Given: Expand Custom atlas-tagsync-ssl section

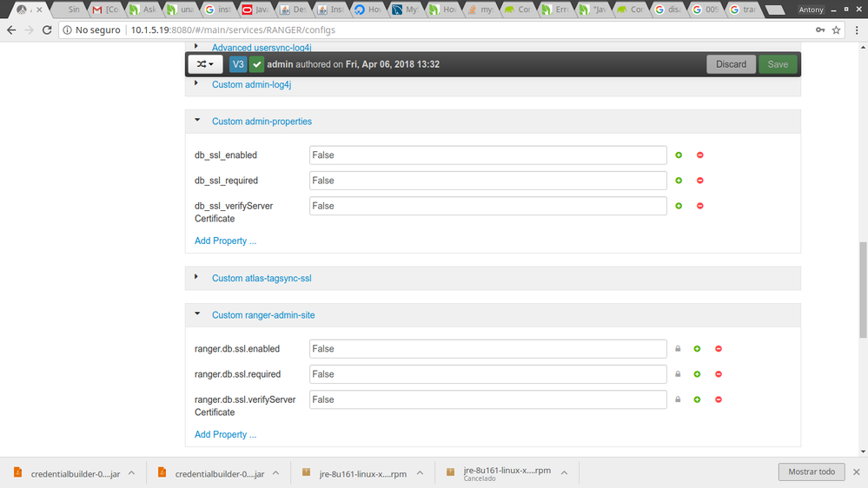Looking at the screenshot, I should tap(196, 277).
